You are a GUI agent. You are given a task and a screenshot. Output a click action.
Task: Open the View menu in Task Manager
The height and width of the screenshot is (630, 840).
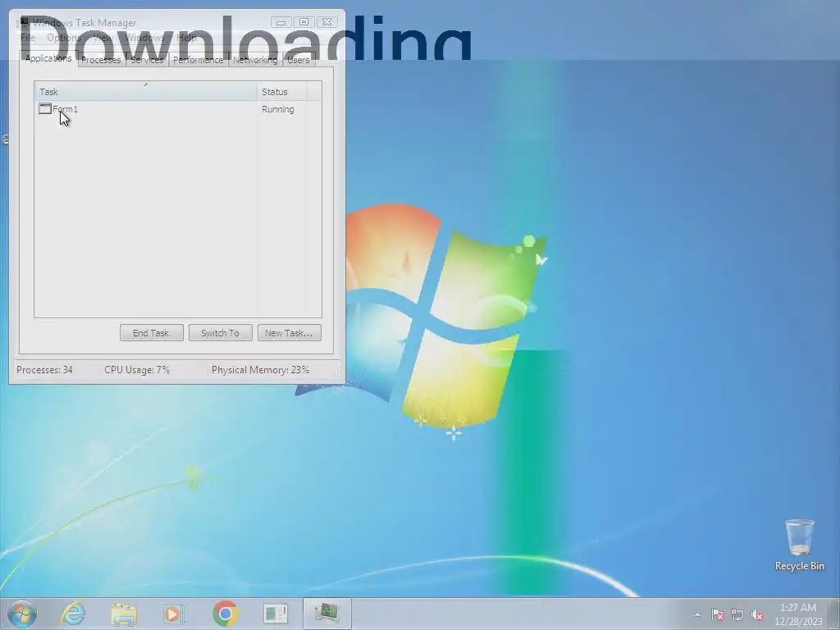[x=102, y=38]
